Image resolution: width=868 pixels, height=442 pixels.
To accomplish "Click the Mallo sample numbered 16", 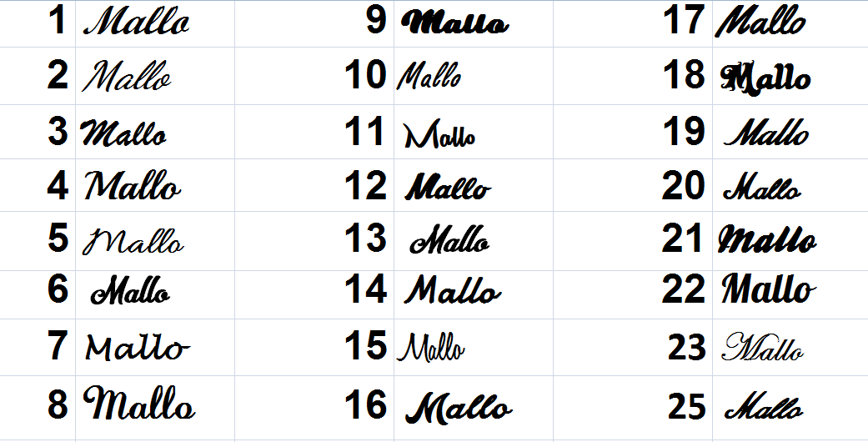I will (459, 409).
